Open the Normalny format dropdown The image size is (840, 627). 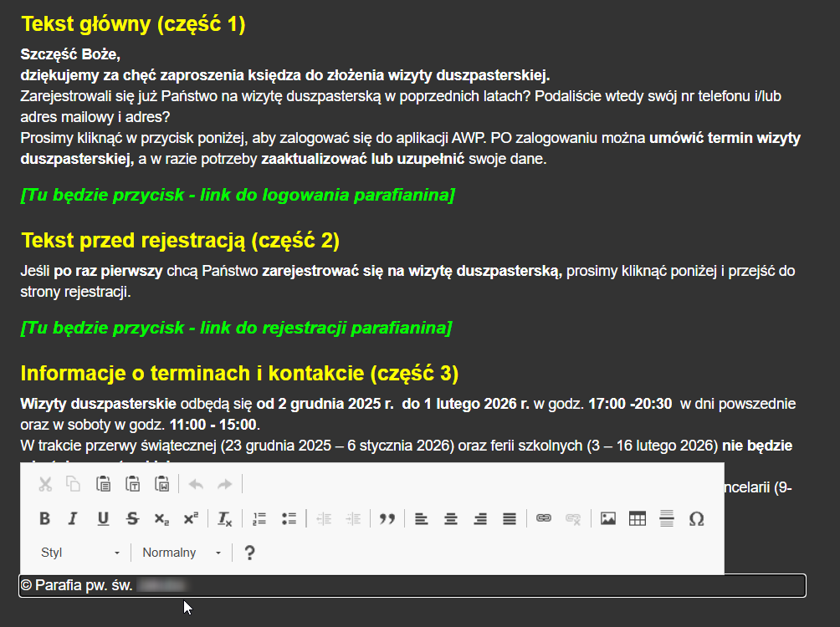[182, 553]
